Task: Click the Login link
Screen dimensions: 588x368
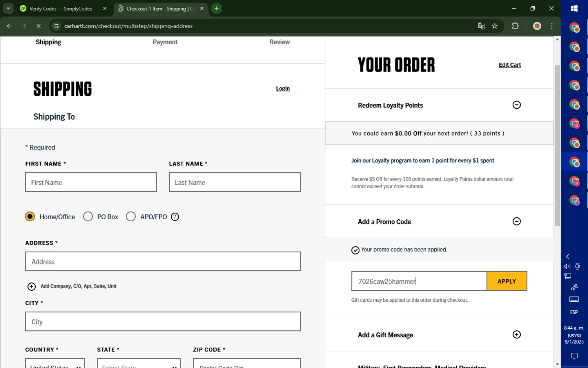Action: pos(283,89)
